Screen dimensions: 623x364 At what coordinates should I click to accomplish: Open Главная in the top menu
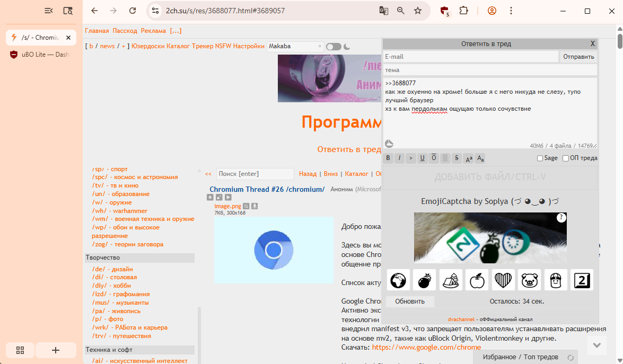[97, 31]
